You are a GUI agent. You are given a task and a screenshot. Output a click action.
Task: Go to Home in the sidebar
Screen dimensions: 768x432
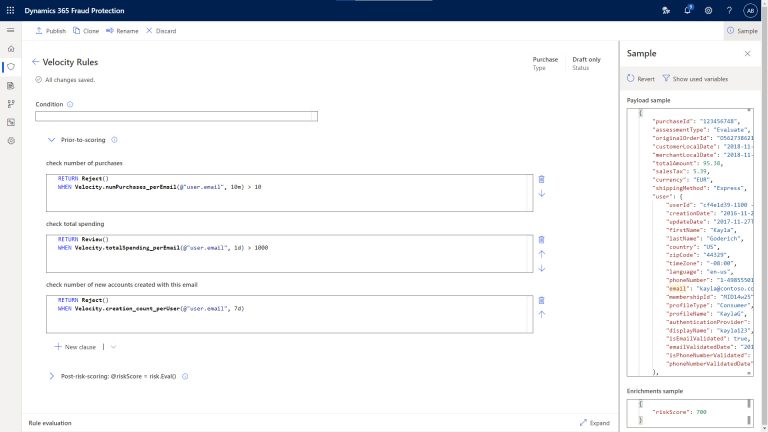(x=11, y=48)
